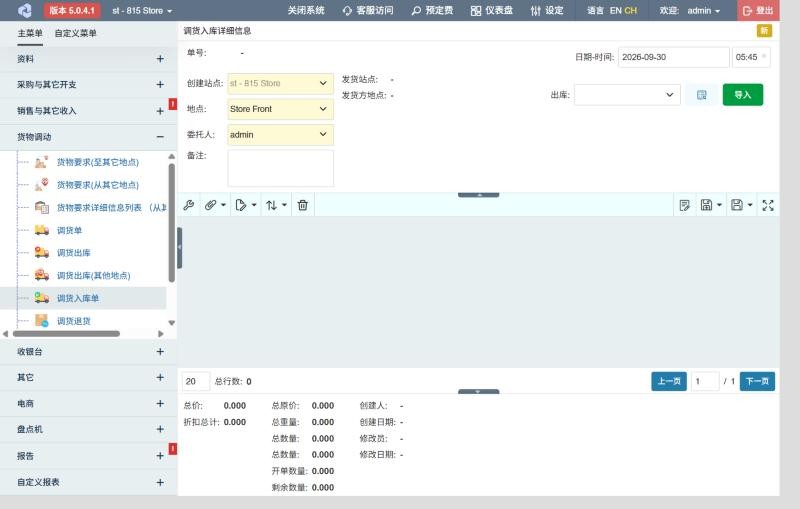Click the date field 2026-09-30

[x=673, y=57]
